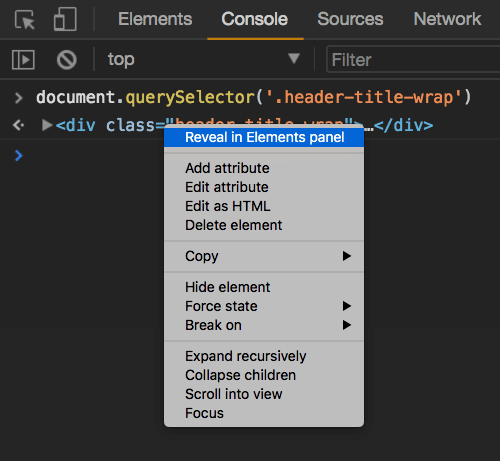Screen dimensions: 500x461
Task: Toggle the device toolbar icon
Action: click(x=65, y=19)
